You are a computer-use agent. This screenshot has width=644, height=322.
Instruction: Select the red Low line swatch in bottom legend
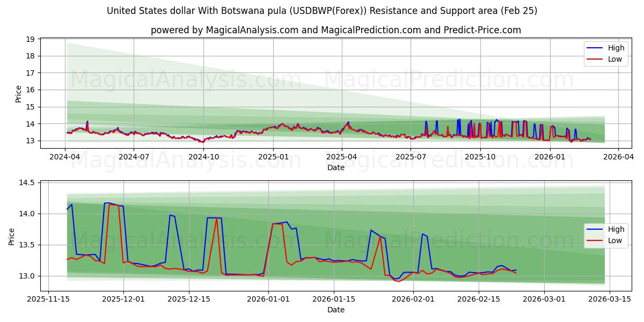click(595, 240)
